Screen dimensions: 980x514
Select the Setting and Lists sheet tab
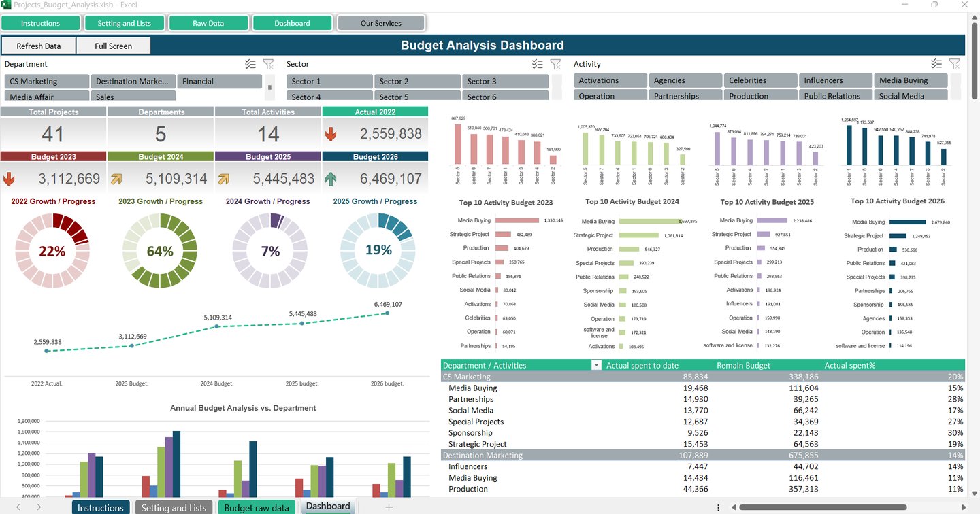pyautogui.click(x=174, y=507)
